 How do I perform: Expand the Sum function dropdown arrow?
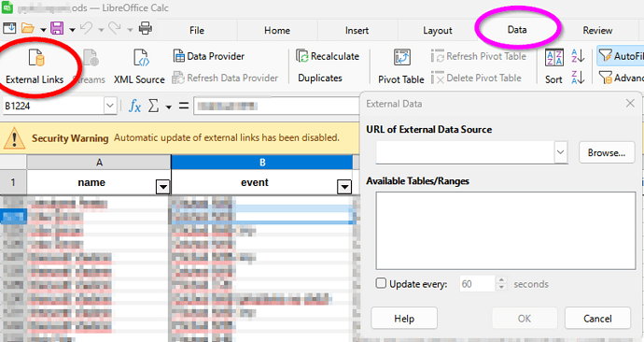(x=168, y=107)
